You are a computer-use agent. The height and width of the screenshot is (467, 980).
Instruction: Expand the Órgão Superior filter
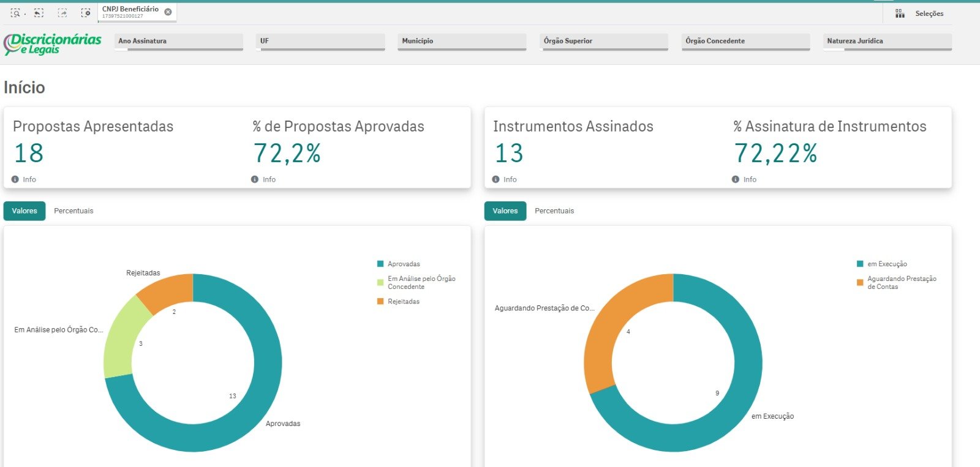pos(604,42)
